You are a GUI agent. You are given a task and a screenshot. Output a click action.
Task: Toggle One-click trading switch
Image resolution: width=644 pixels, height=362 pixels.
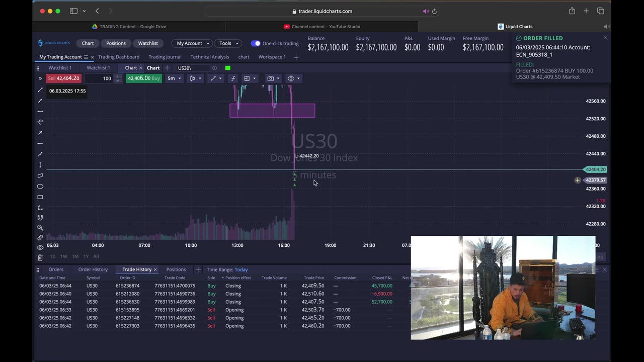[x=256, y=43]
